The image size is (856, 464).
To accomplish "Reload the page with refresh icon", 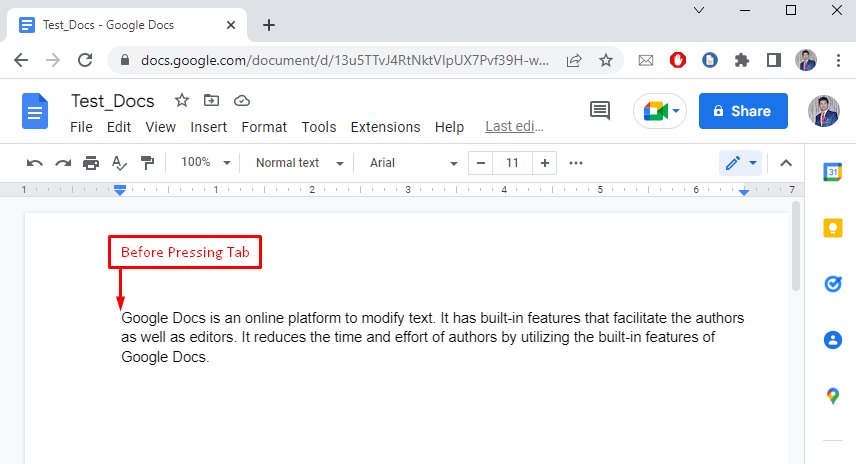I will [85, 60].
